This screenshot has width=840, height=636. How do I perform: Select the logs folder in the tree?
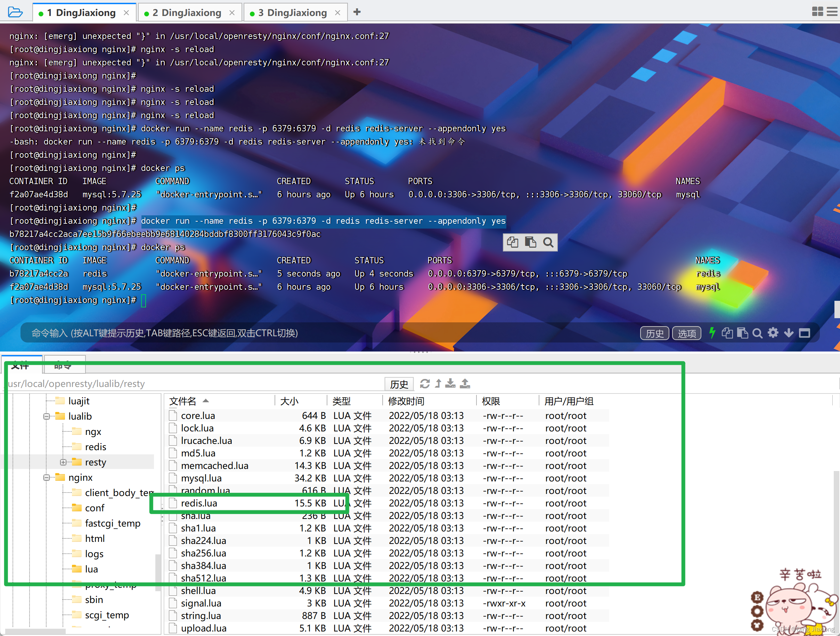point(88,554)
